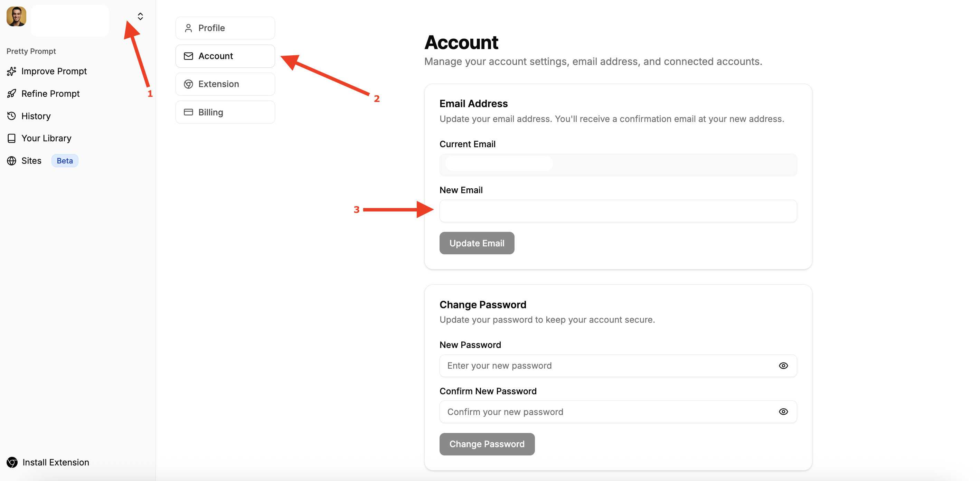Click the Refine Prompt rocket icon
The width and height of the screenshot is (980, 481).
pos(11,94)
